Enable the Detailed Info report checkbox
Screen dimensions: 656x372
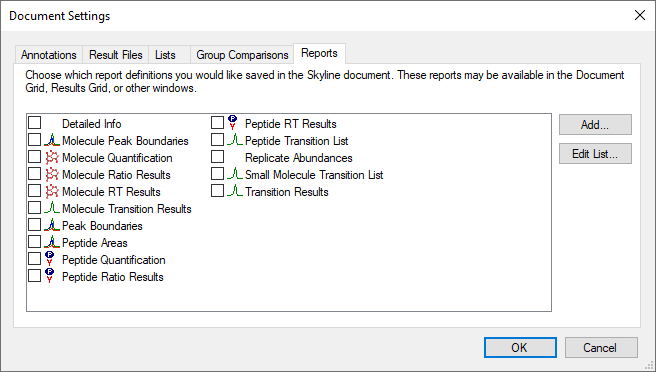point(35,123)
